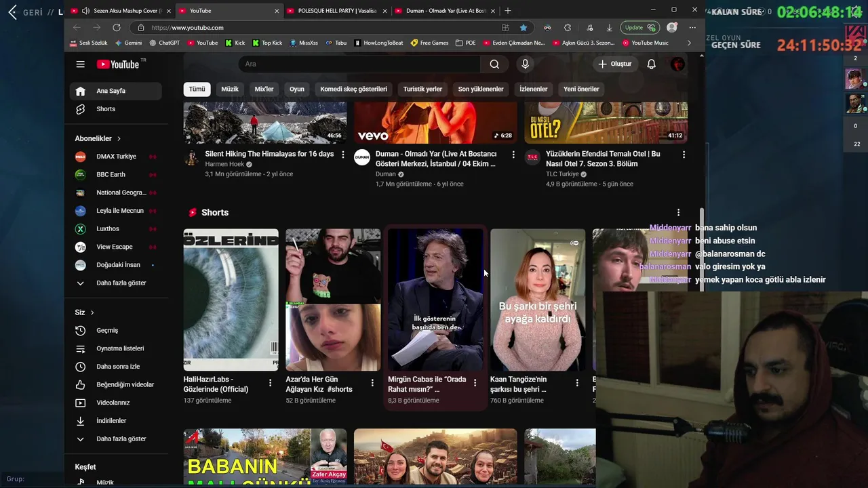Screen dimensions: 868x488
Task: Open options for HaliHazırLabs Gözlerinde short
Action: pyautogui.click(x=270, y=383)
